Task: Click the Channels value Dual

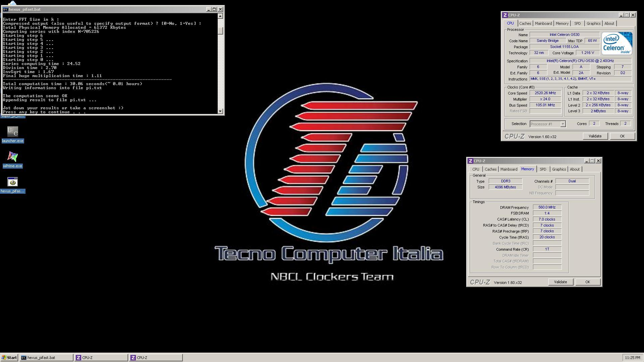Action: (572, 181)
